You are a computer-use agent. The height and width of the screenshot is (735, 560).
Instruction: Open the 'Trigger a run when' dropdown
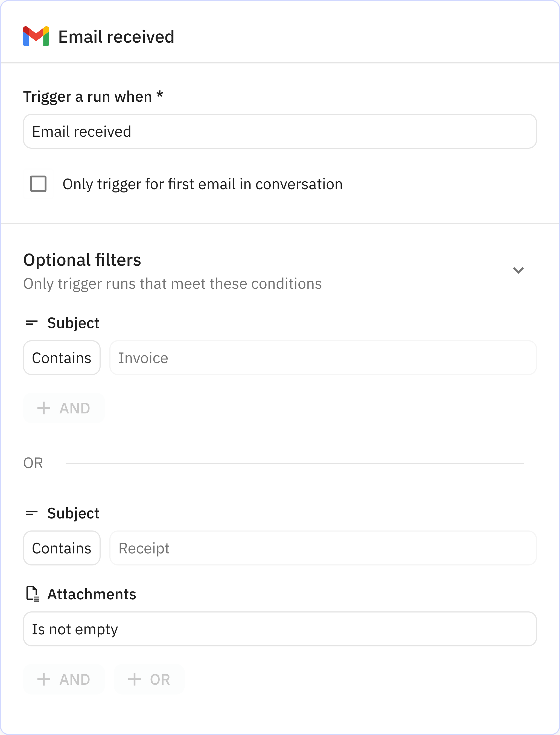pos(279,131)
